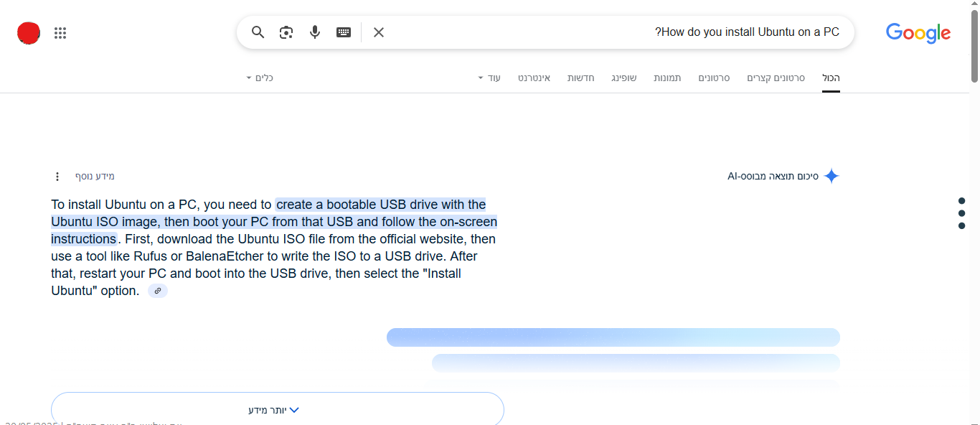This screenshot has height=425, width=980.
Task: Switch to the תמונות tab
Action: pyautogui.click(x=667, y=78)
